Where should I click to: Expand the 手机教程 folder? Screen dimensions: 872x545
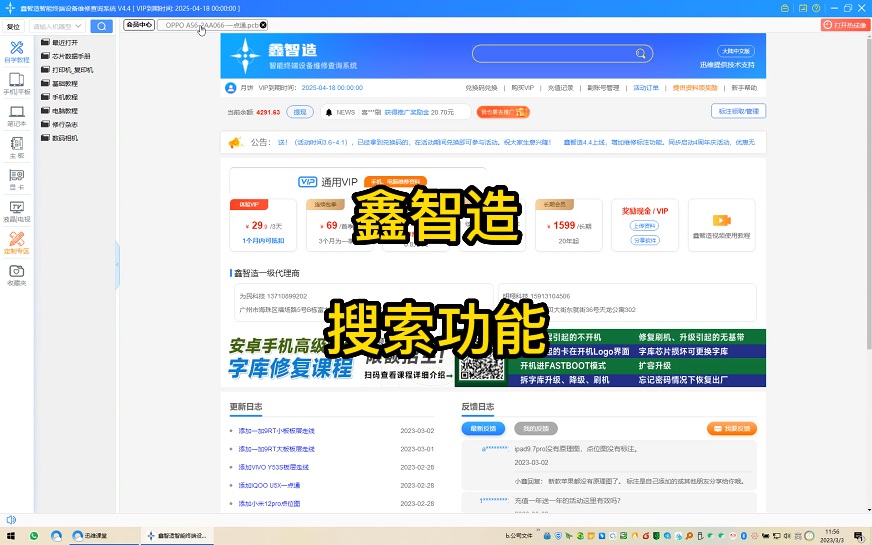(x=65, y=97)
